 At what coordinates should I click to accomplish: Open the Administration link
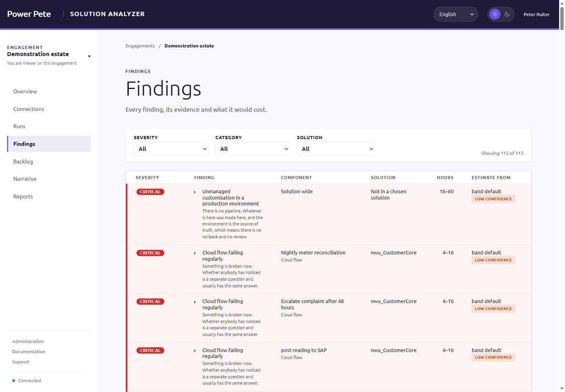click(28, 341)
